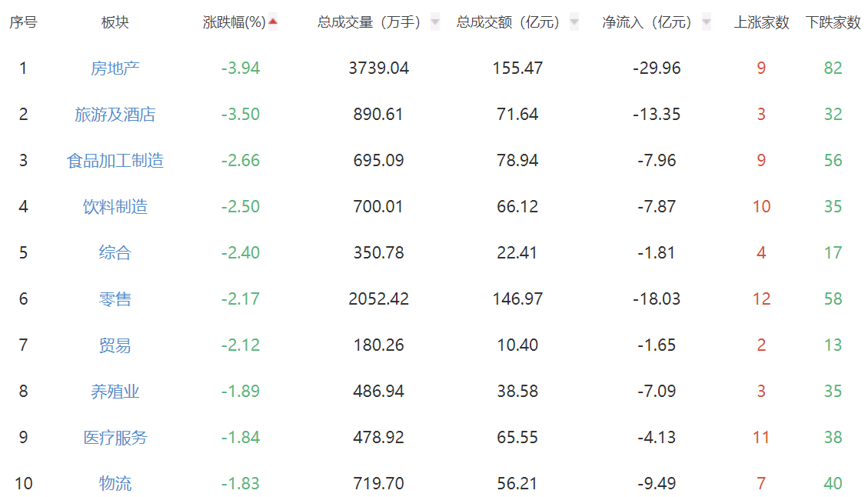Click the 综合 sector link
868x497 pixels.
click(x=115, y=253)
